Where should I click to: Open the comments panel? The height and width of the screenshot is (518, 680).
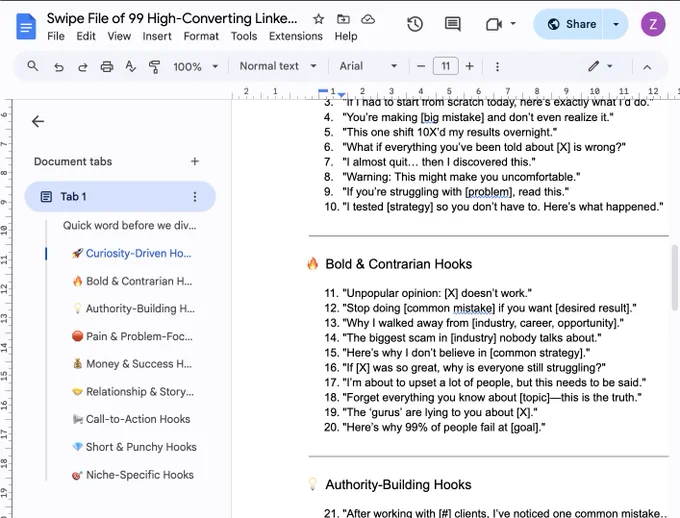453,24
